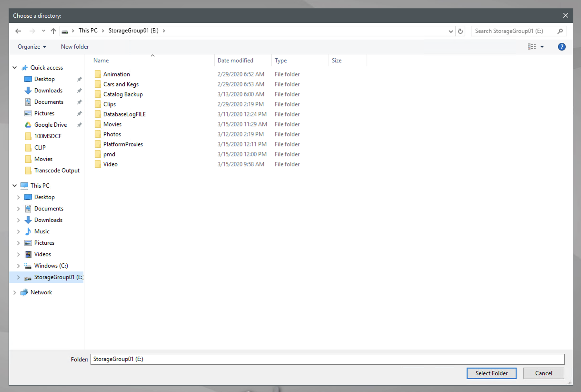This screenshot has width=581, height=392.
Task: Select the Cars and Kegs folder
Action: tap(121, 84)
